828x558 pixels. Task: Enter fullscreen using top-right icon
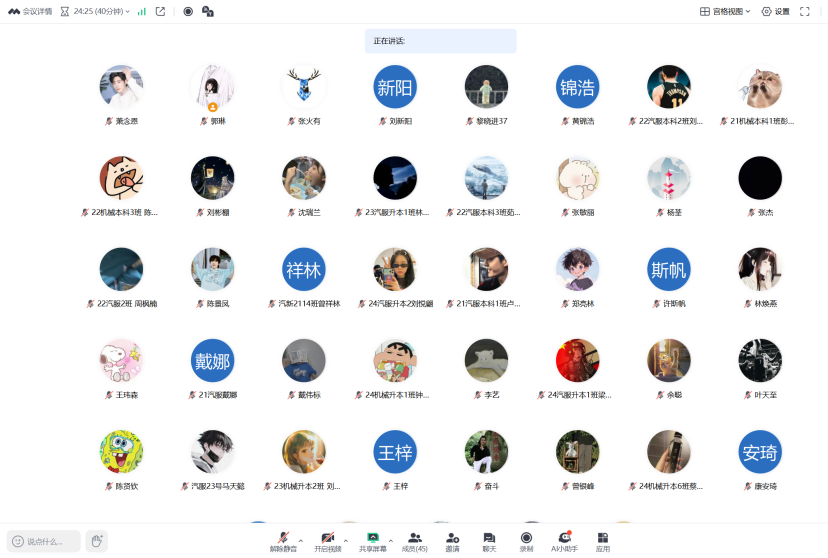(x=805, y=12)
